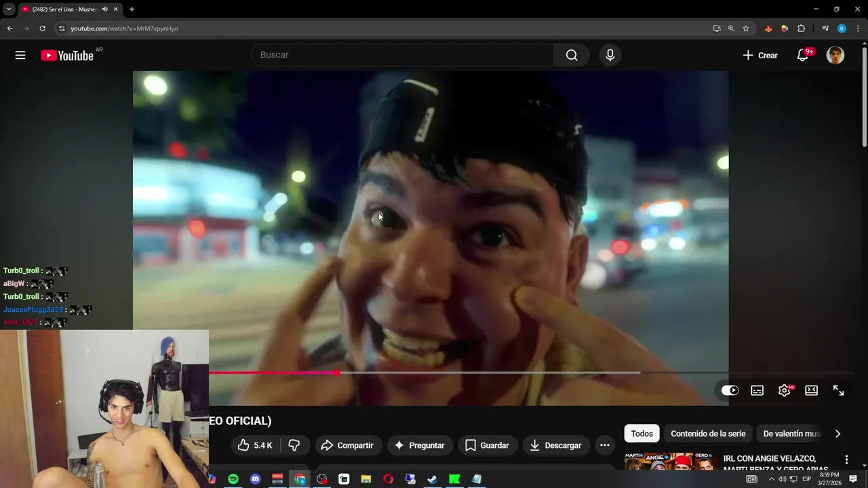868x488 pixels.
Task: Mute the tab via speaker icon
Action: click(104, 9)
